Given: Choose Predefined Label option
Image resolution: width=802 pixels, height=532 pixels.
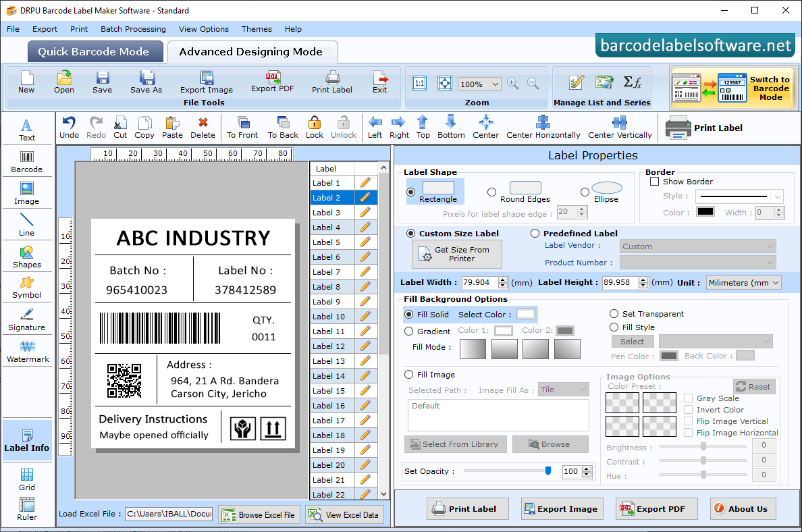Looking at the screenshot, I should coord(535,234).
